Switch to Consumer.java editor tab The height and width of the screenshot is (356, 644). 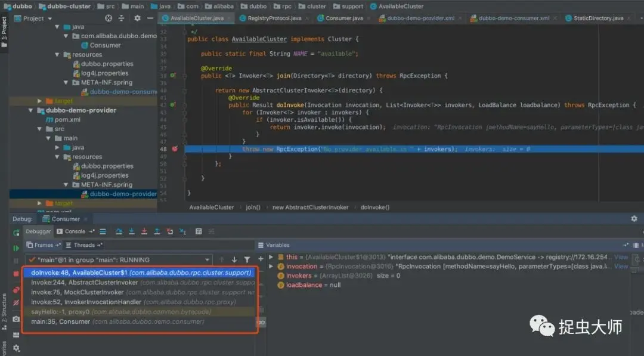[344, 18]
